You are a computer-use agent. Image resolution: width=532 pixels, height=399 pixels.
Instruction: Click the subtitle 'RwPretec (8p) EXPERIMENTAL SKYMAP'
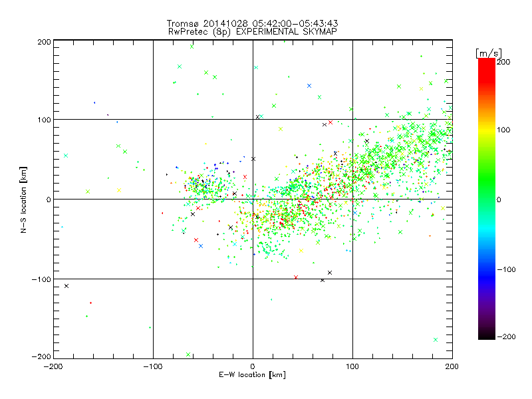click(x=253, y=32)
